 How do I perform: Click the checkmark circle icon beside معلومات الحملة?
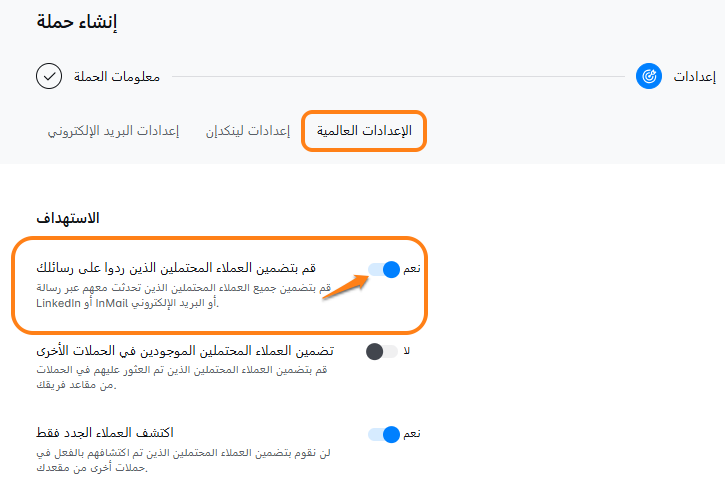tap(49, 76)
